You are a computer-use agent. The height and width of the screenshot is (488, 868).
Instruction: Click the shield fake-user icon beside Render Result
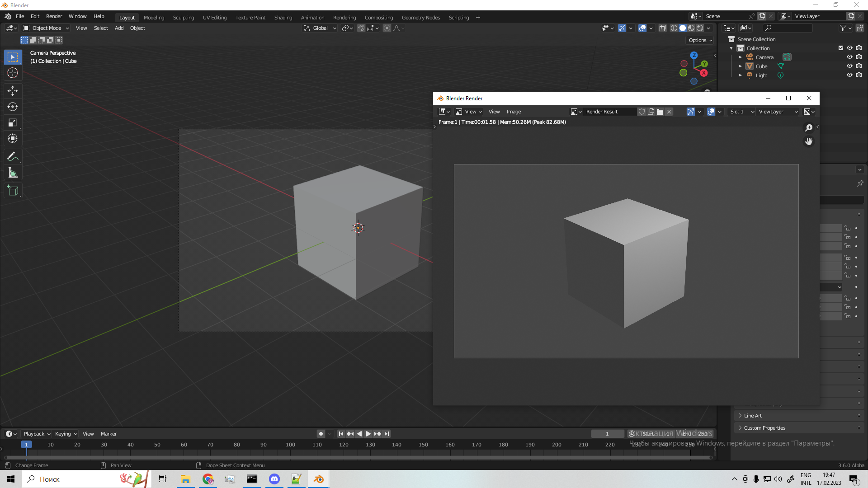pos(642,112)
